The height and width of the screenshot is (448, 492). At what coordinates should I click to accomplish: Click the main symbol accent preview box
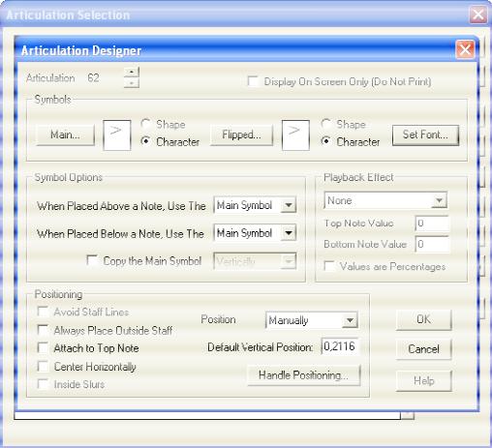pos(116,135)
